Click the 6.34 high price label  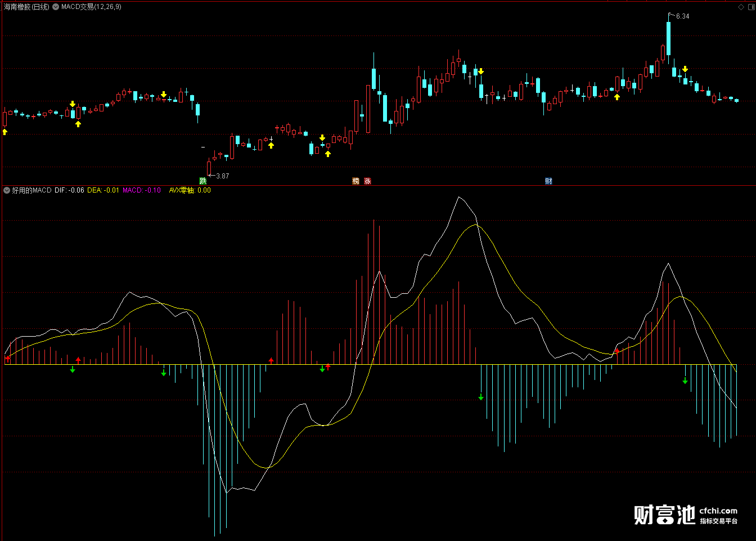click(682, 16)
